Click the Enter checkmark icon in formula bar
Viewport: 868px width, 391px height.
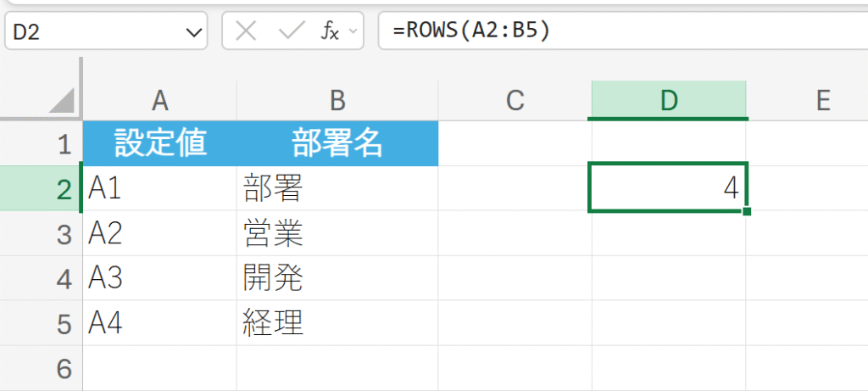pos(292,31)
